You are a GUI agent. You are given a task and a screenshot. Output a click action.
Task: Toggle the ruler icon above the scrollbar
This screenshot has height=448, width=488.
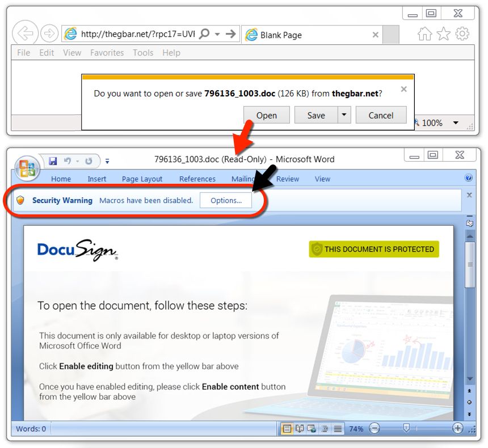pos(470,222)
